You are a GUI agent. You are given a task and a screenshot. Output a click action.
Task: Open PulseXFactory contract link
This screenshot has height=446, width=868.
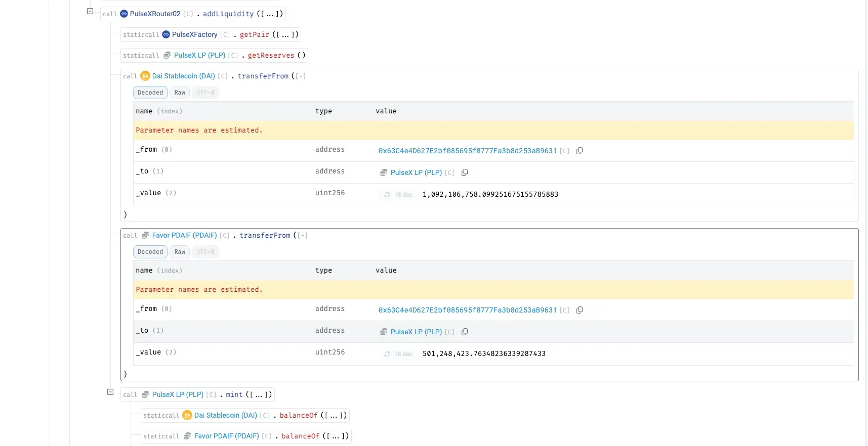(195, 35)
